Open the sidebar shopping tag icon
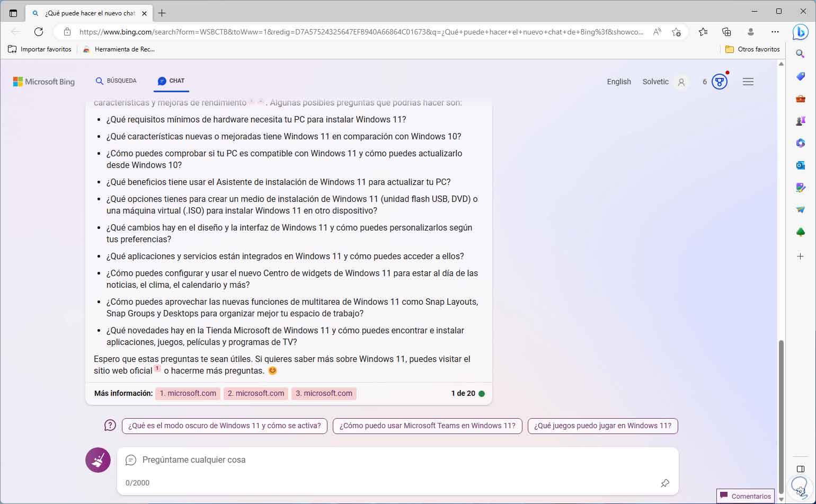Image resolution: width=816 pixels, height=504 pixels. tap(801, 76)
